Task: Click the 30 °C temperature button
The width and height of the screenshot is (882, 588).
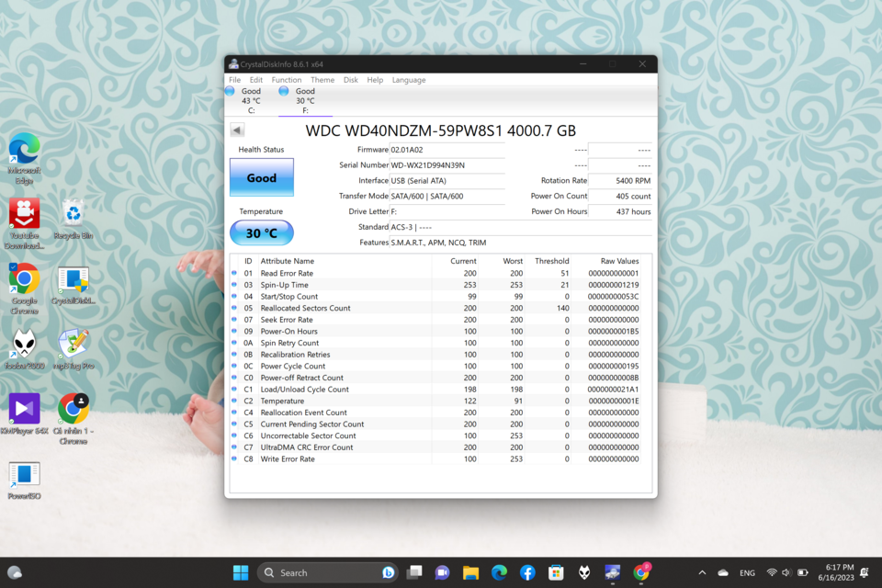Action: (262, 233)
